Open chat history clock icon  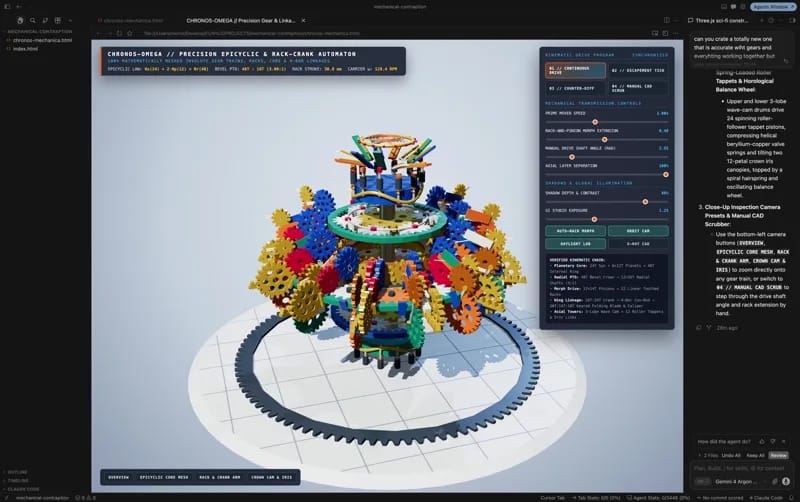pyautogui.click(x=771, y=20)
